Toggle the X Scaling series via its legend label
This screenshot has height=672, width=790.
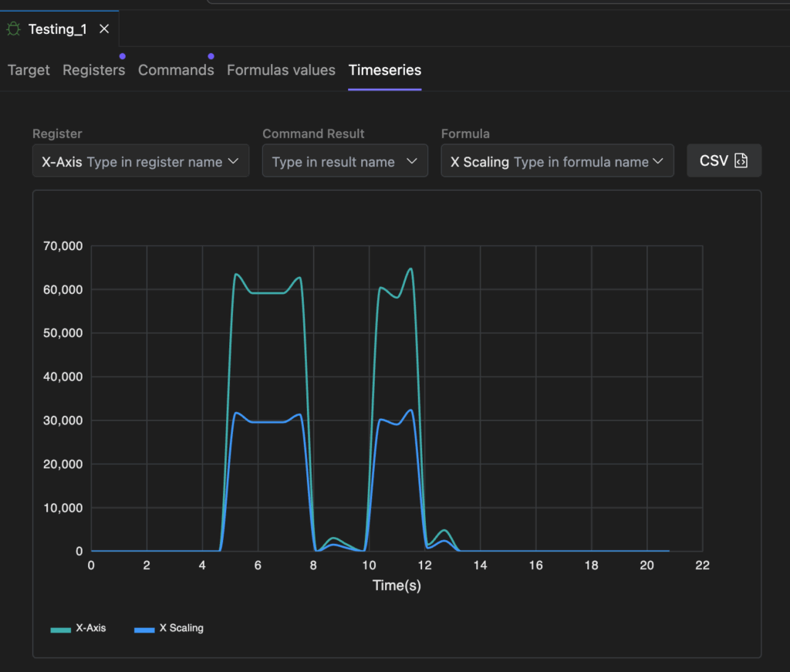point(181,628)
